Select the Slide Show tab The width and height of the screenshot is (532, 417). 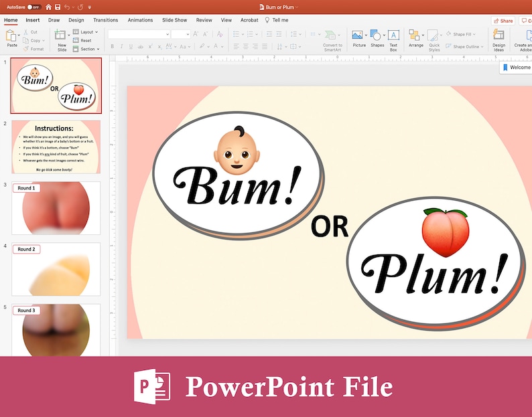(174, 20)
